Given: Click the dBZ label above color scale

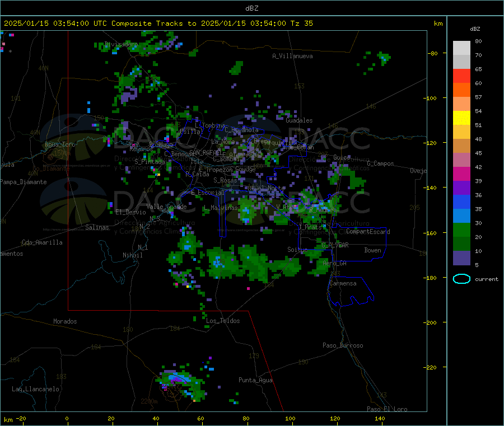Looking at the screenshot, I should tap(475, 29).
